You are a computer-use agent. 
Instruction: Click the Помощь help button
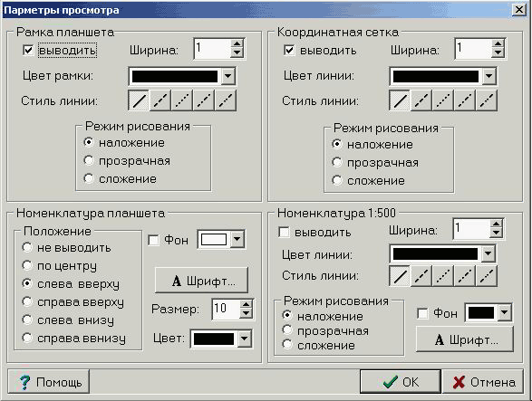(x=49, y=382)
